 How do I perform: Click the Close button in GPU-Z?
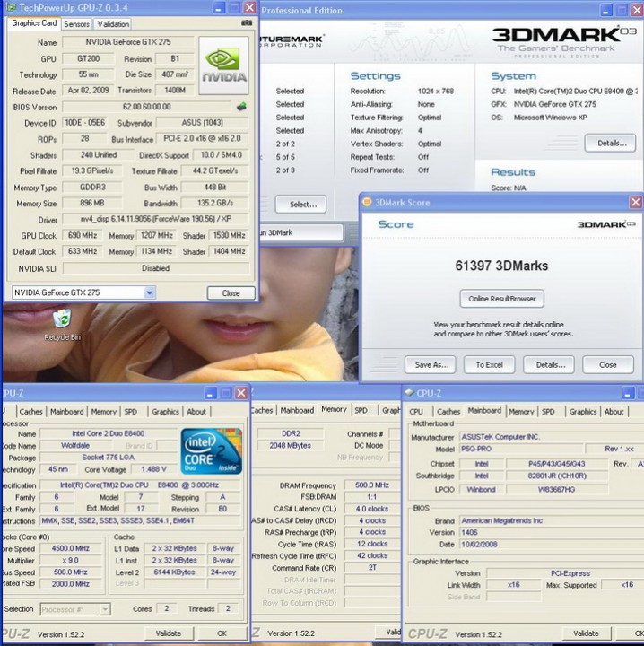(x=231, y=292)
